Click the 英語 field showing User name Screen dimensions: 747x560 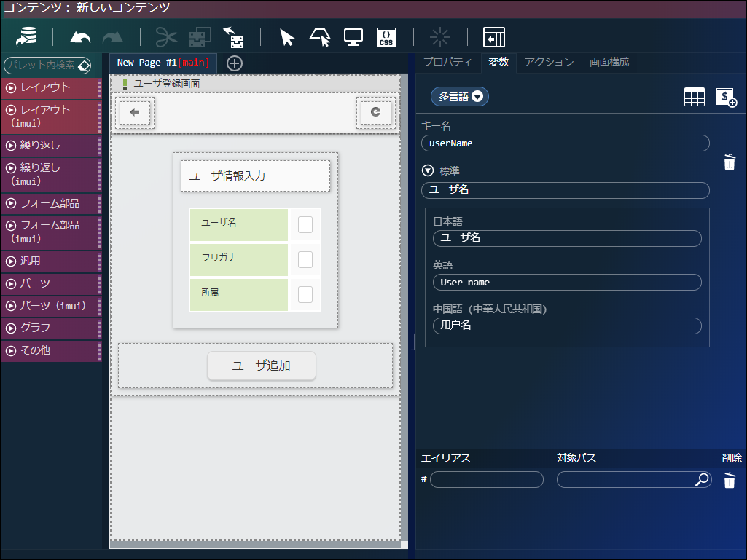point(567,283)
